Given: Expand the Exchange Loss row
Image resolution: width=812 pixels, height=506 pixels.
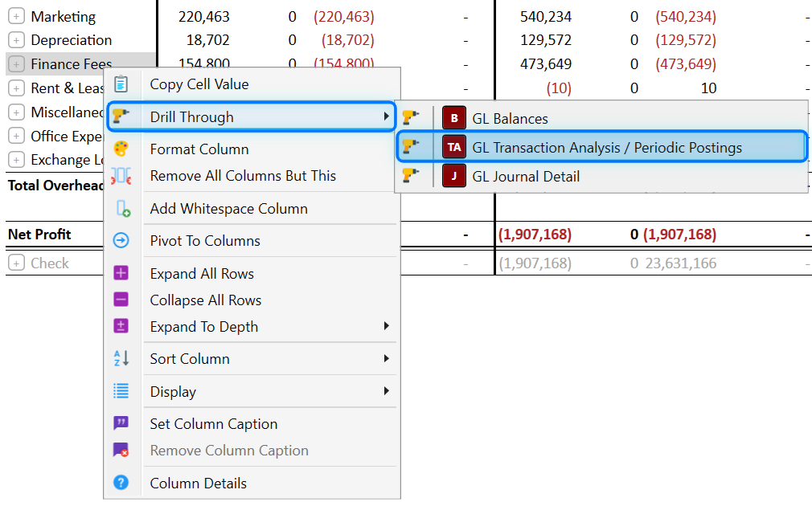Looking at the screenshot, I should click(x=16, y=160).
